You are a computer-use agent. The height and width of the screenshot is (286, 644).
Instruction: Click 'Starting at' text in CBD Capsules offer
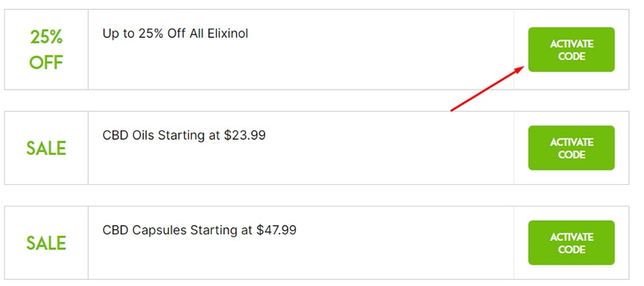click(222, 230)
